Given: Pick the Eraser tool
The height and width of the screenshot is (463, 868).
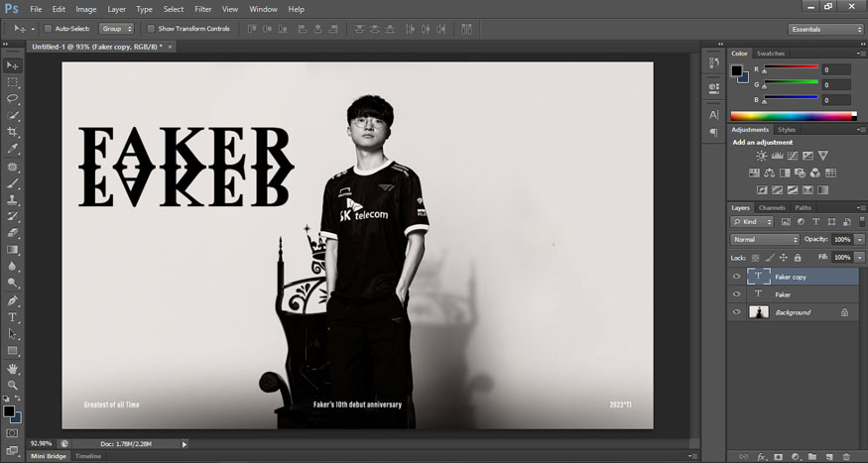Looking at the screenshot, I should coord(12,233).
